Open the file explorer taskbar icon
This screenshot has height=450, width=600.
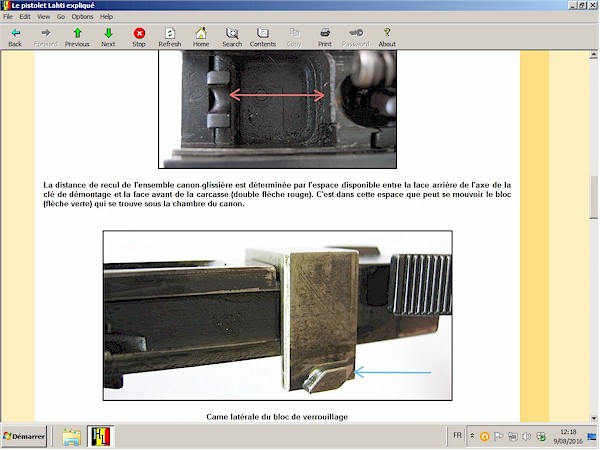point(72,437)
